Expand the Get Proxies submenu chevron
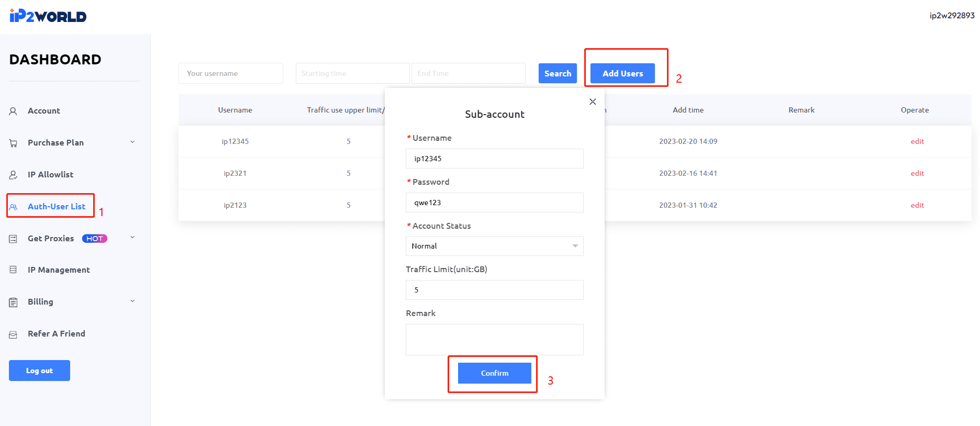The width and height of the screenshot is (980, 426). tap(132, 237)
